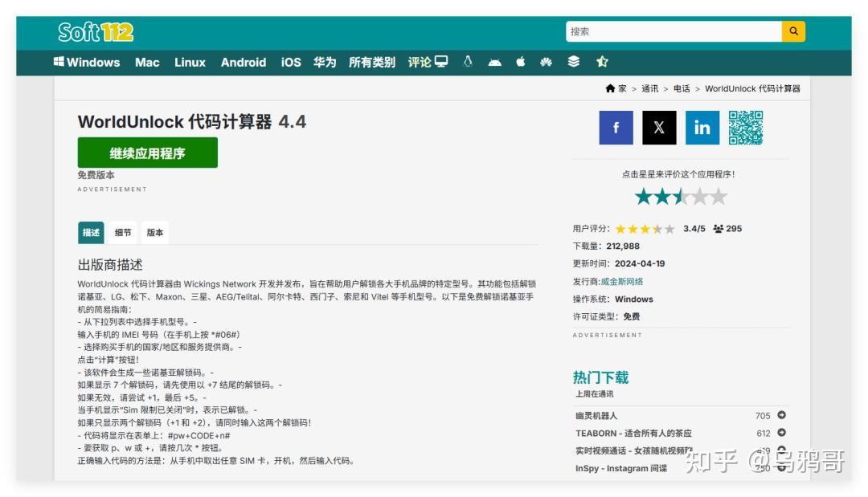Viewport: 868px width, 497px height.
Task: Switch to the 细节 tab
Action: coord(124,232)
